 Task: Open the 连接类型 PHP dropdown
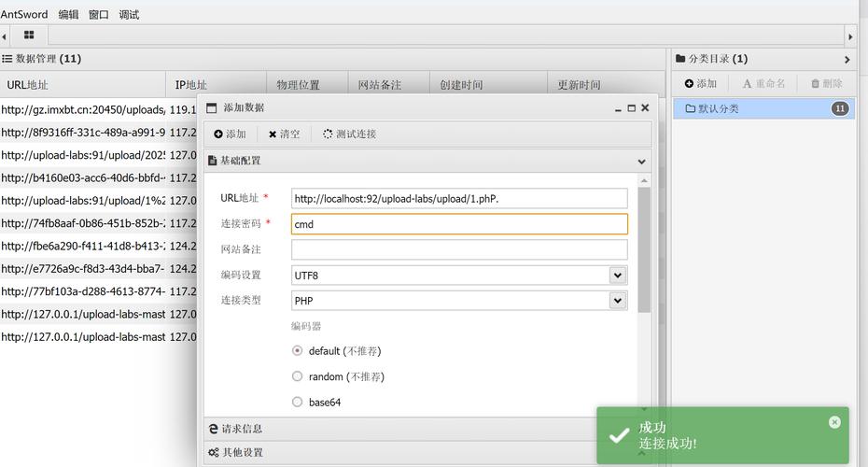[x=617, y=301]
